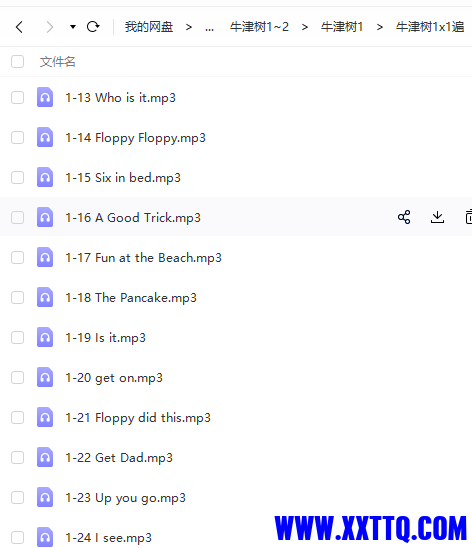The height and width of the screenshot is (548, 472).
Task: Open the navigation history dropdown arrow
Action: click(x=73, y=27)
